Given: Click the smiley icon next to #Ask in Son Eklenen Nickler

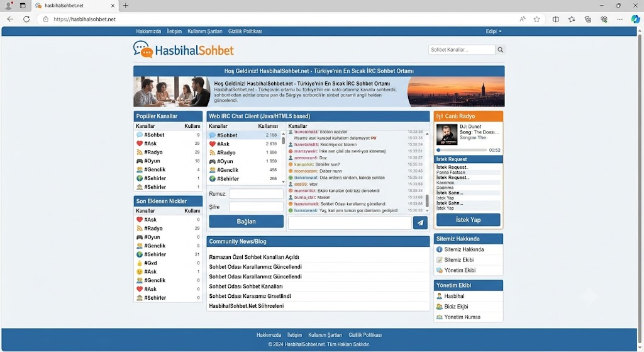Looking at the screenshot, I should [140, 272].
